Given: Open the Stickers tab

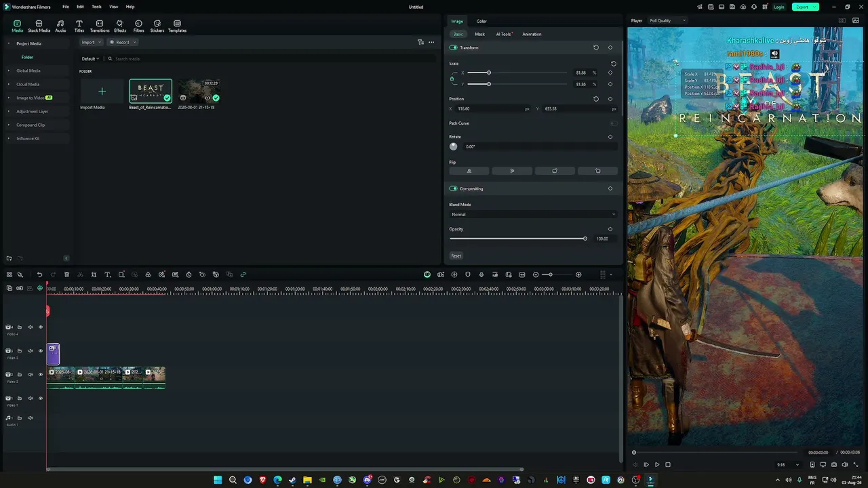Looking at the screenshot, I should pyautogui.click(x=157, y=26).
